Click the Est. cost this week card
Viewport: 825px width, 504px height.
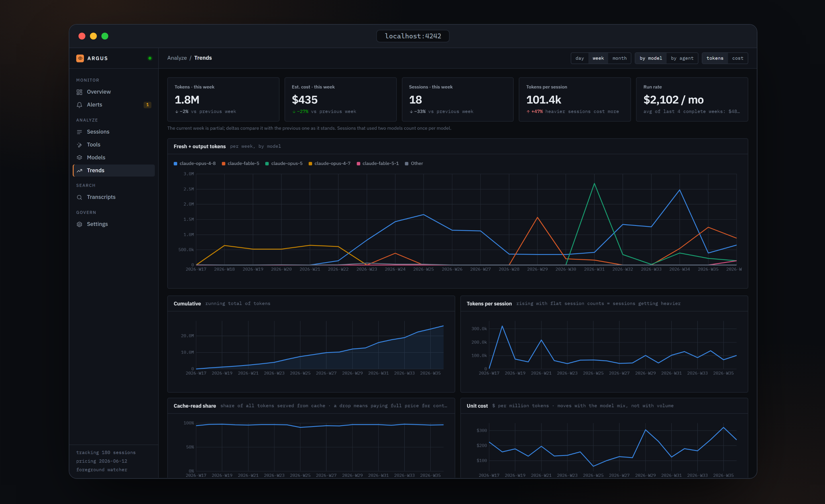click(x=341, y=99)
